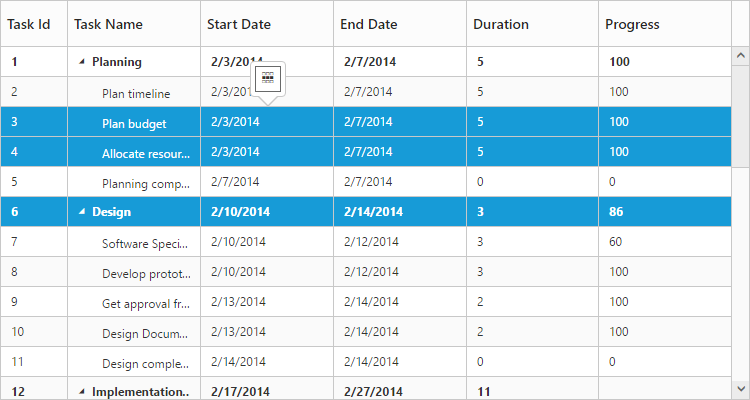Collapse the Design task group
Image resolution: width=750 pixels, height=400 pixels.
(82, 212)
